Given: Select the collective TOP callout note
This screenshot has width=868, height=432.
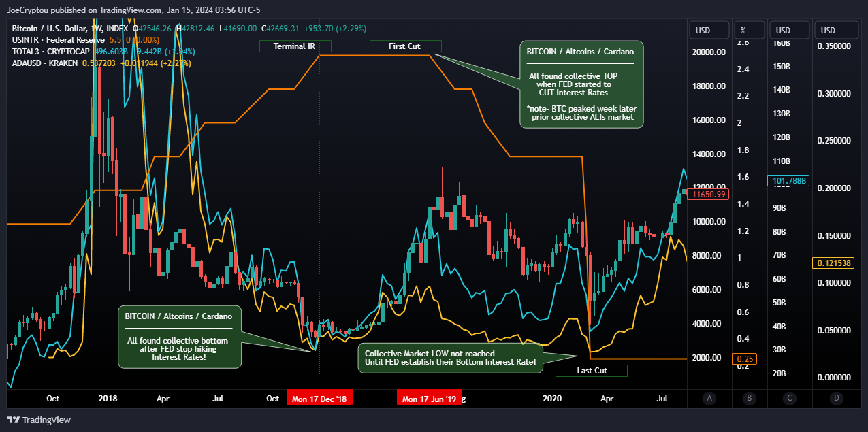Looking at the screenshot, I should 581,84.
